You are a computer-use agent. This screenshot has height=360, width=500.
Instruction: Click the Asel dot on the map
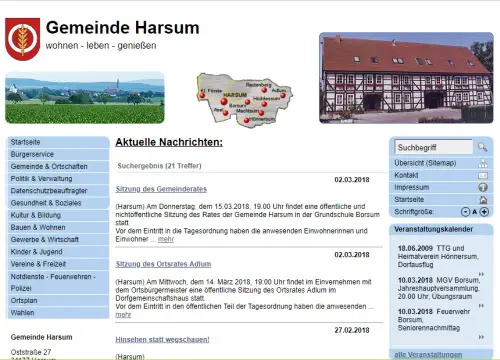point(226,113)
